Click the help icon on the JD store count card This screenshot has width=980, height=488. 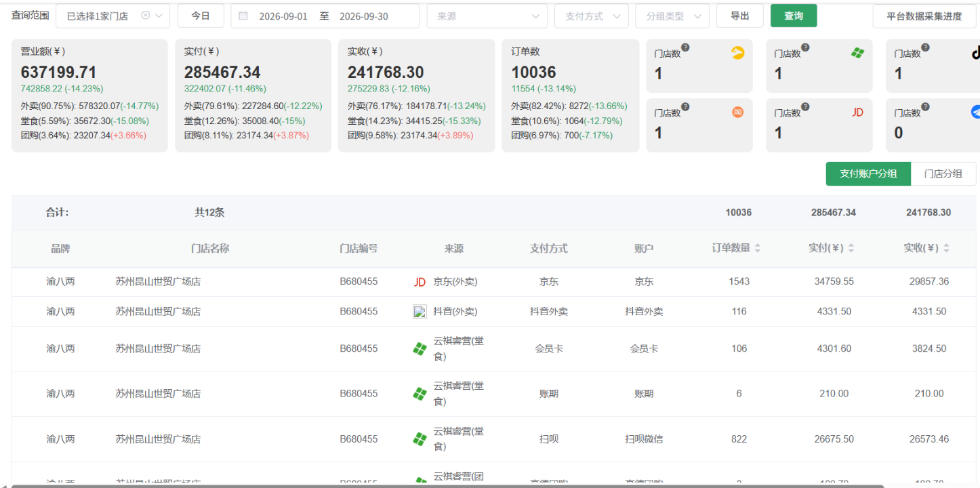pyautogui.click(x=805, y=107)
